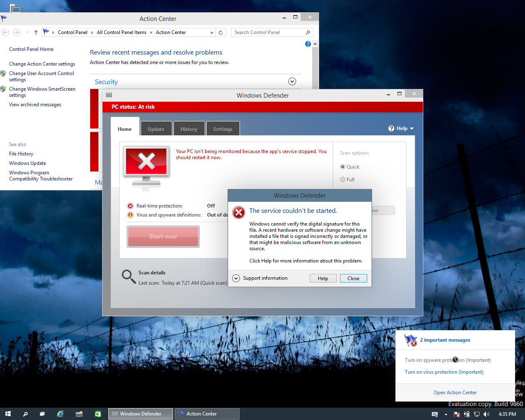Image resolution: width=525 pixels, height=420 pixels.
Task: Switch to Defender History tab
Action: [x=189, y=129]
